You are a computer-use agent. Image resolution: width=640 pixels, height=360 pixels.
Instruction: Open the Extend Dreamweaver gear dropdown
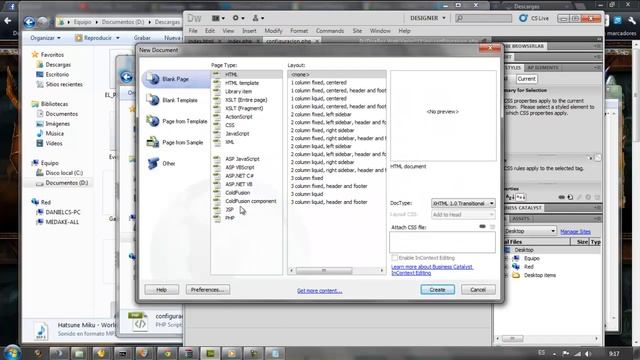238,18
